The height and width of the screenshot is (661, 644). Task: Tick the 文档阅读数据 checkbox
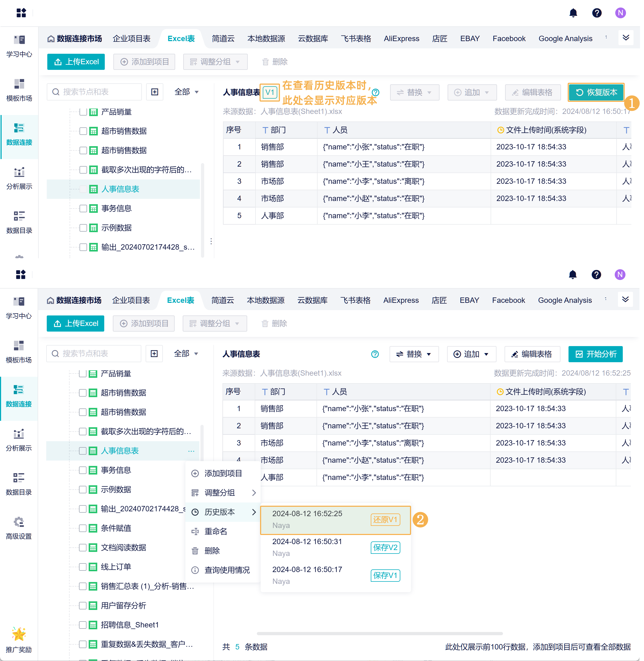(x=82, y=548)
